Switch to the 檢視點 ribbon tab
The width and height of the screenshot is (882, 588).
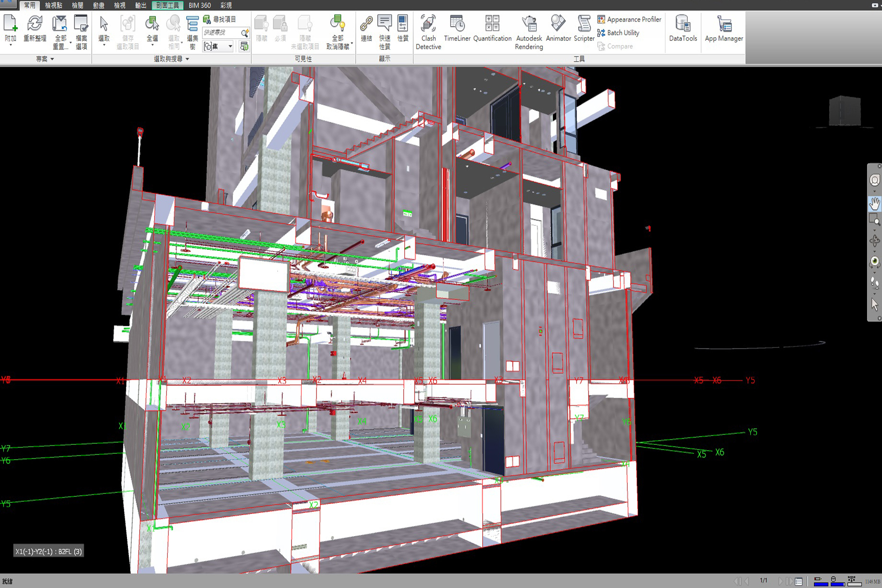point(53,5)
